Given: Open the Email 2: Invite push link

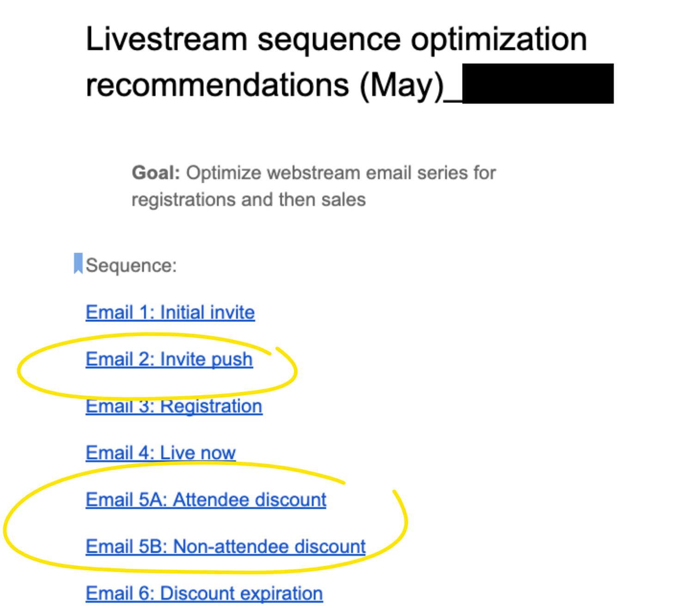Looking at the screenshot, I should [169, 359].
